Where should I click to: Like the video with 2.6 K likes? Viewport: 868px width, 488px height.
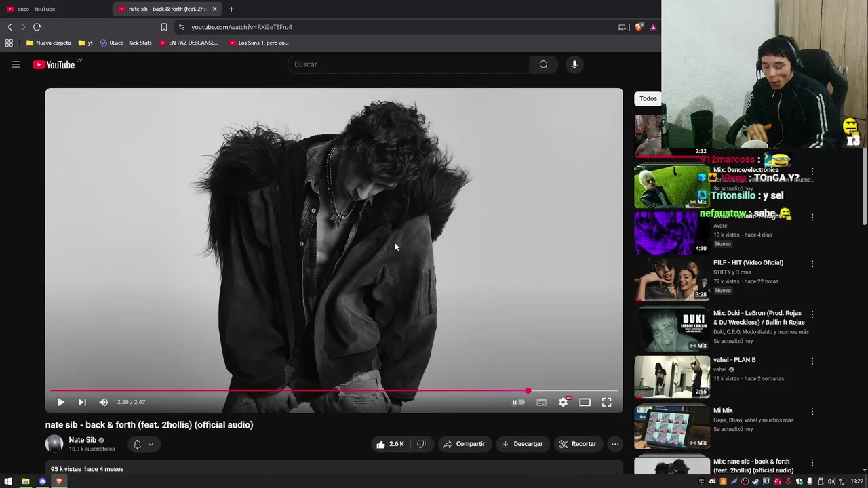coord(390,444)
